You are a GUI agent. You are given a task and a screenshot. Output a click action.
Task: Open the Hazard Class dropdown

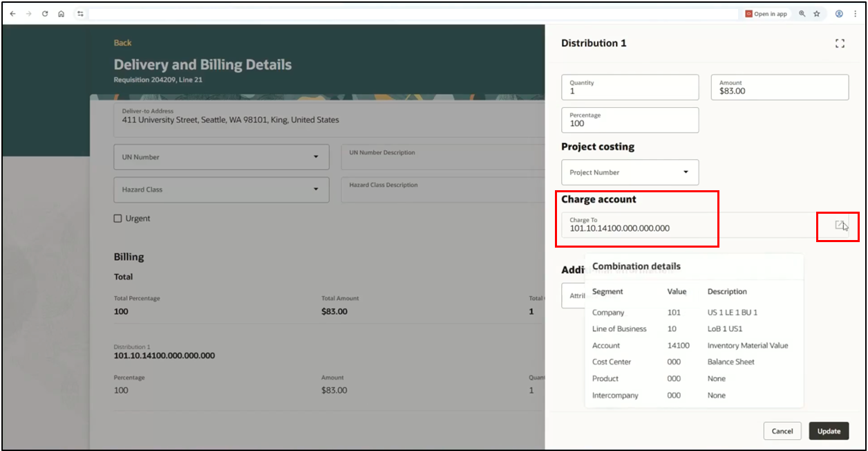316,190
